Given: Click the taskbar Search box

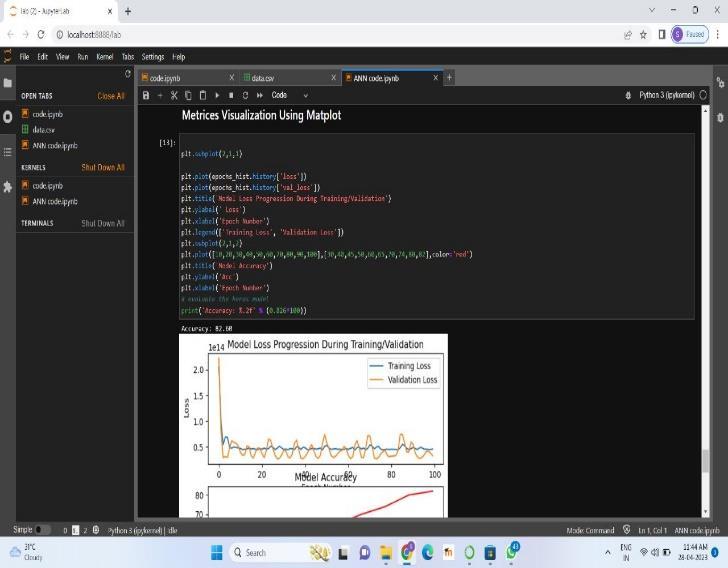Looking at the screenshot, I should (280, 553).
